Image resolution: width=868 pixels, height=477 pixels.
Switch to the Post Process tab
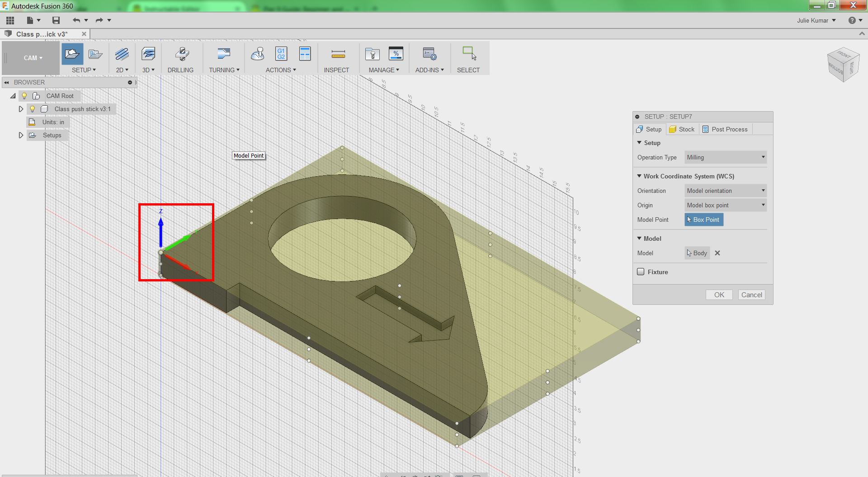pos(725,129)
